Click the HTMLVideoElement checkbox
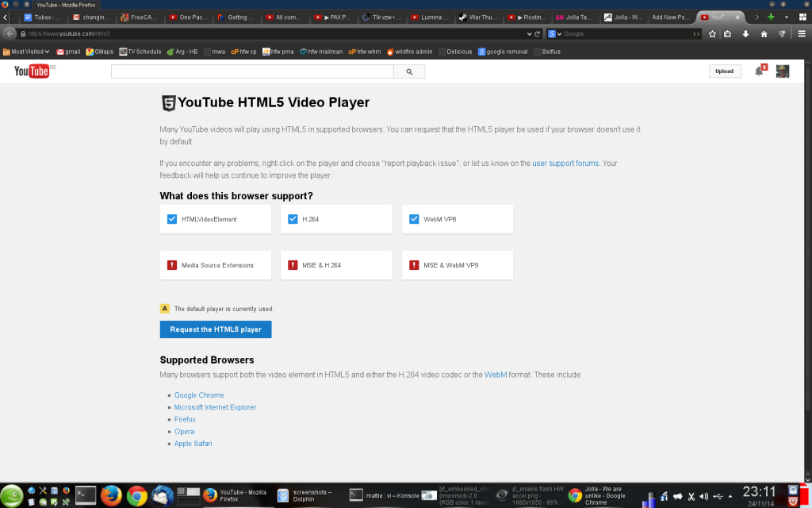Viewport: 812px width, 508px height. 172,219
